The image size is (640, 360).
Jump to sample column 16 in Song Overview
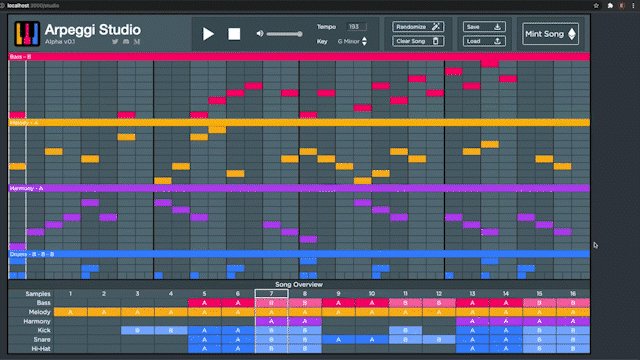click(573, 293)
